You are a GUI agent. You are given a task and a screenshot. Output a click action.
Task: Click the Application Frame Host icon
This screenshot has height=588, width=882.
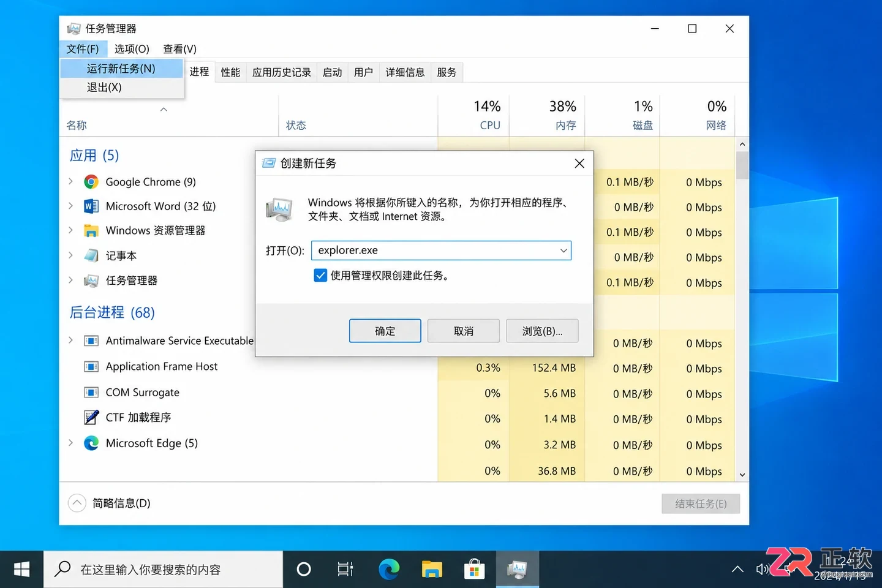[x=91, y=366]
